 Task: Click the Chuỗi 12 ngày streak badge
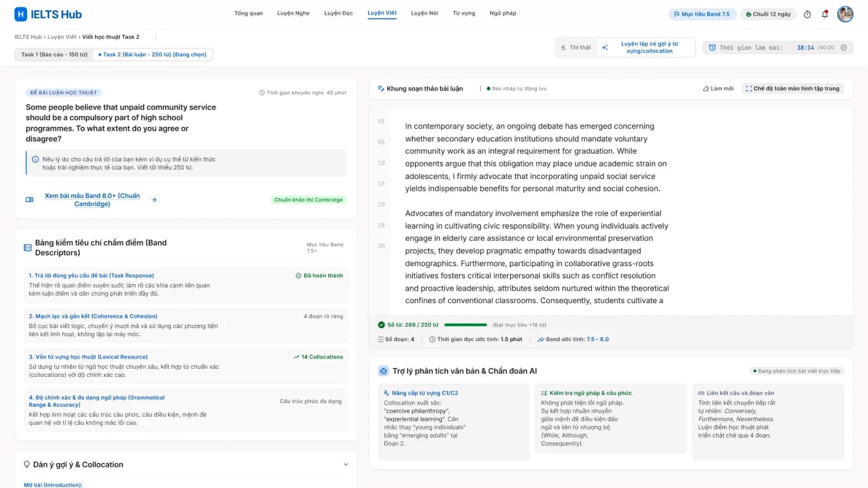click(768, 14)
